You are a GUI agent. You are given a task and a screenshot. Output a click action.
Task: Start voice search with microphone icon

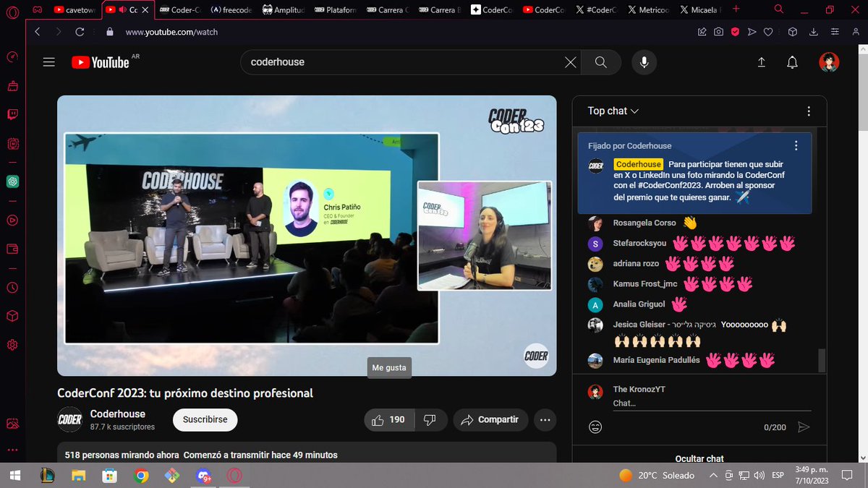644,62
